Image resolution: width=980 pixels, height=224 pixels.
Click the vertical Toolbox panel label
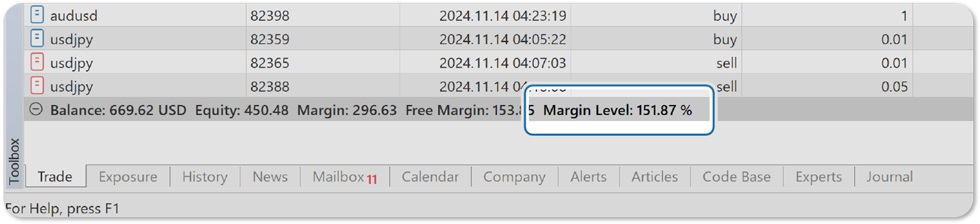14,161
